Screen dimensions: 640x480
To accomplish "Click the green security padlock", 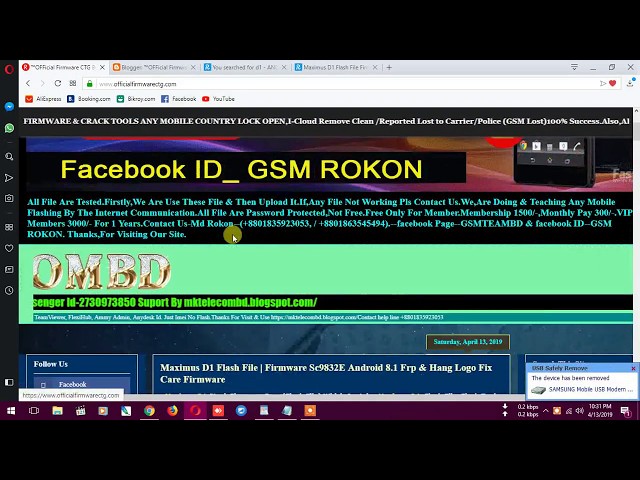I will (89, 84).
